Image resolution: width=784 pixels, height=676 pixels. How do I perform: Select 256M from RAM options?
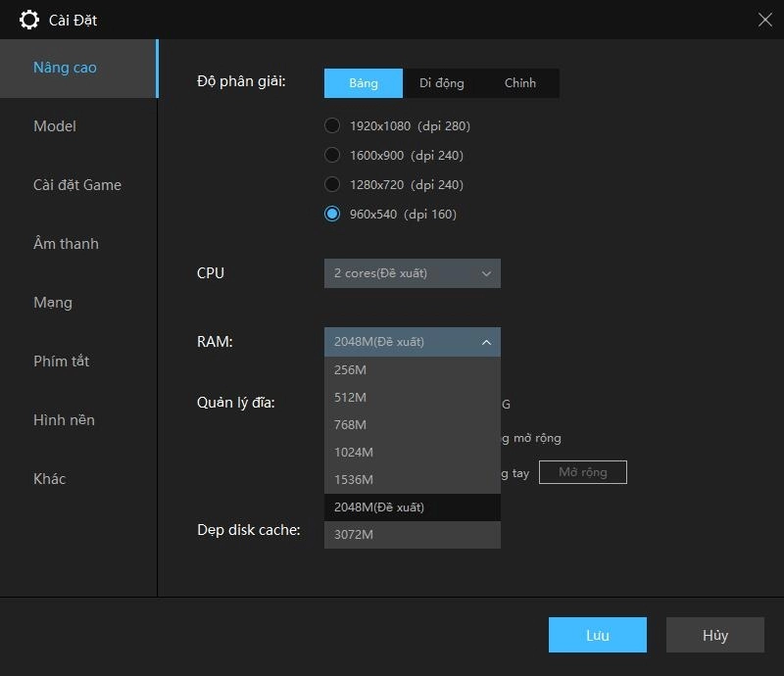tap(412, 369)
